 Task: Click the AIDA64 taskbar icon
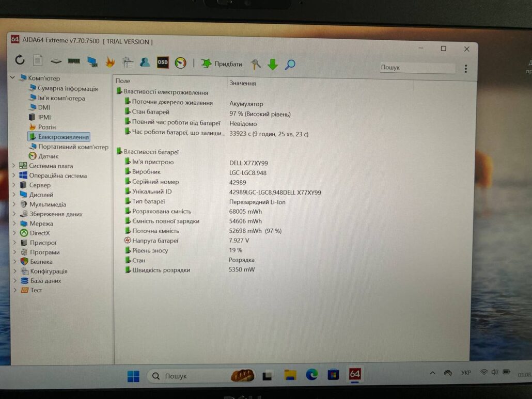tap(355, 374)
